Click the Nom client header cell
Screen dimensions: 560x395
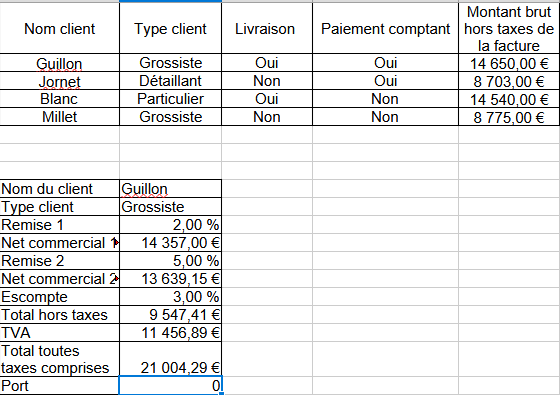(60, 29)
